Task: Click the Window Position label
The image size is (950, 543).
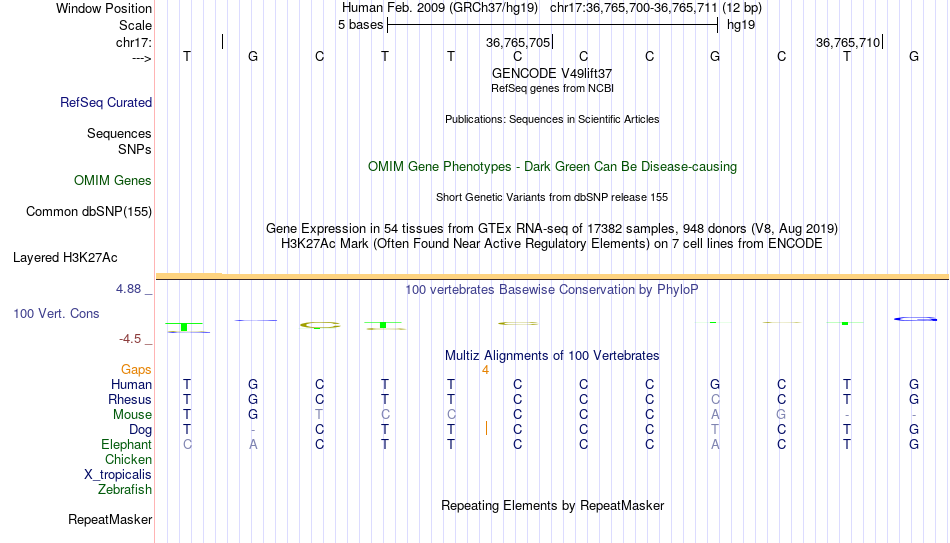Action: tap(104, 8)
